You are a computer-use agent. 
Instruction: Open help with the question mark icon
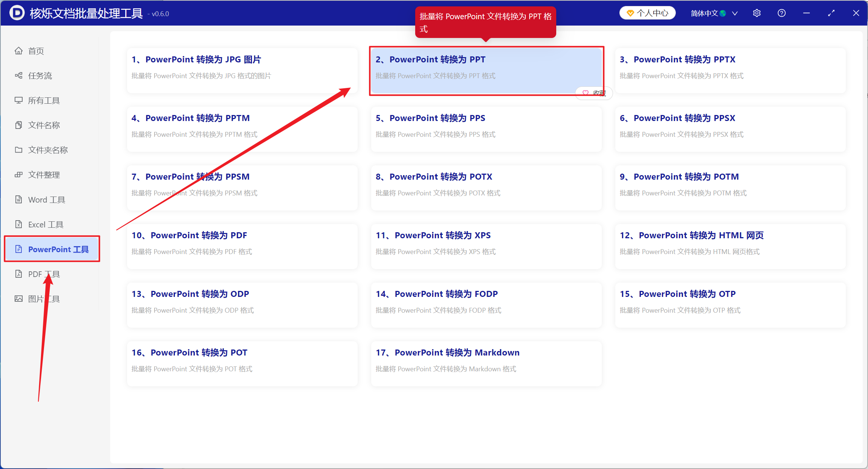(x=782, y=13)
